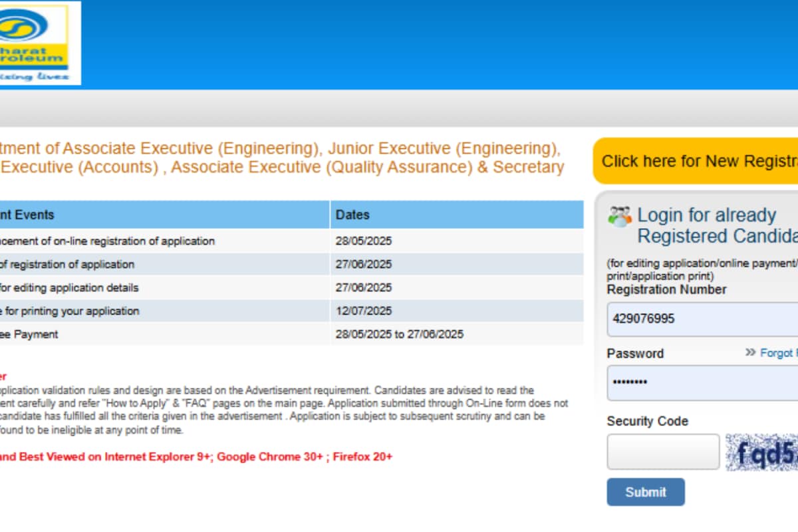
Task: Click the Forgot password link
Action: tap(771, 353)
